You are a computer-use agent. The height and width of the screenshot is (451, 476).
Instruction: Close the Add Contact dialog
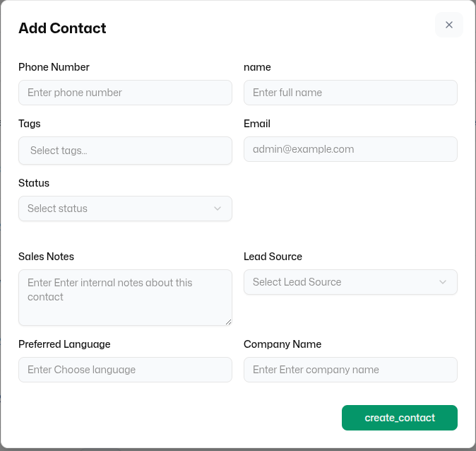tap(448, 25)
